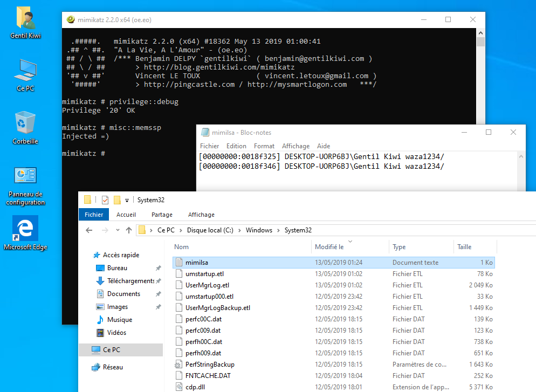Navigate to Disque local (C:) breadcrumb
Screen dimensions: 536x392
[210, 230]
